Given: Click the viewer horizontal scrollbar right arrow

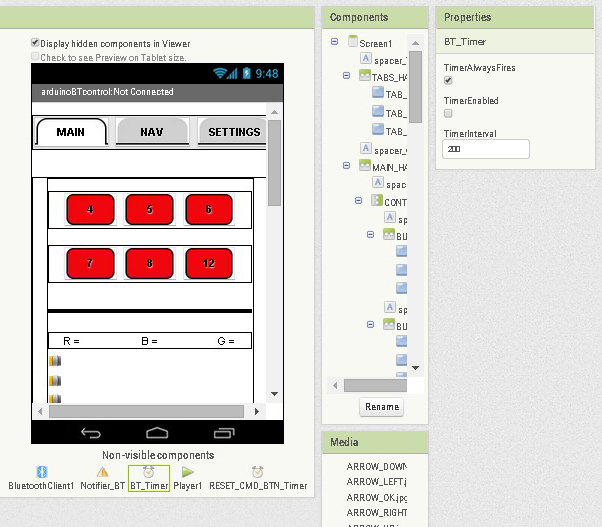Looking at the screenshot, I should 257,411.
